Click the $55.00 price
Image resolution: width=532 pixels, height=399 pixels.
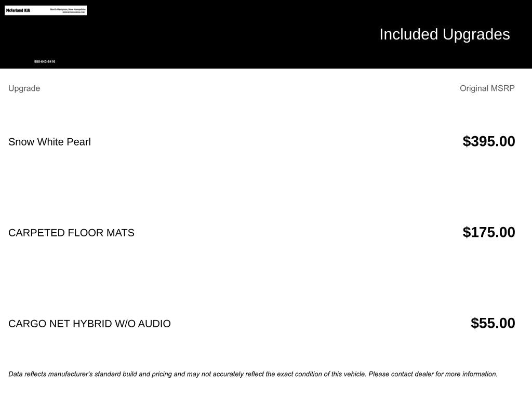tap(493, 323)
